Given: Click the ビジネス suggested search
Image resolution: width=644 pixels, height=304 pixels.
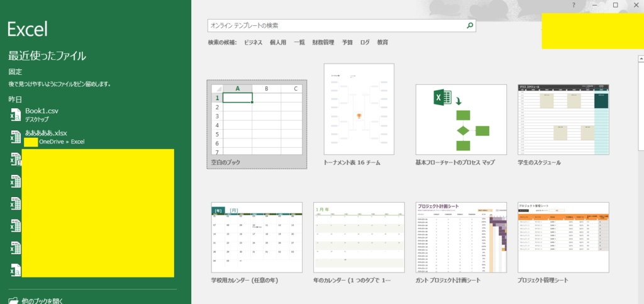Looking at the screenshot, I should pyautogui.click(x=253, y=43).
